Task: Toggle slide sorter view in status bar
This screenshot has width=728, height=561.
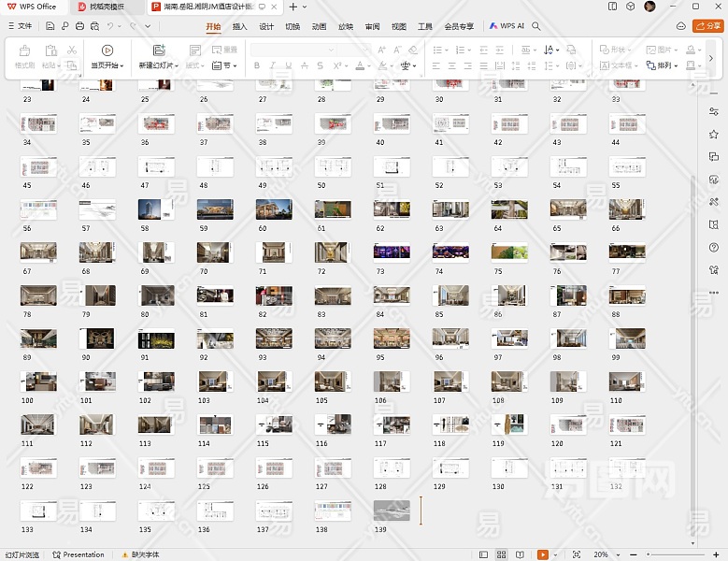Action: click(503, 554)
